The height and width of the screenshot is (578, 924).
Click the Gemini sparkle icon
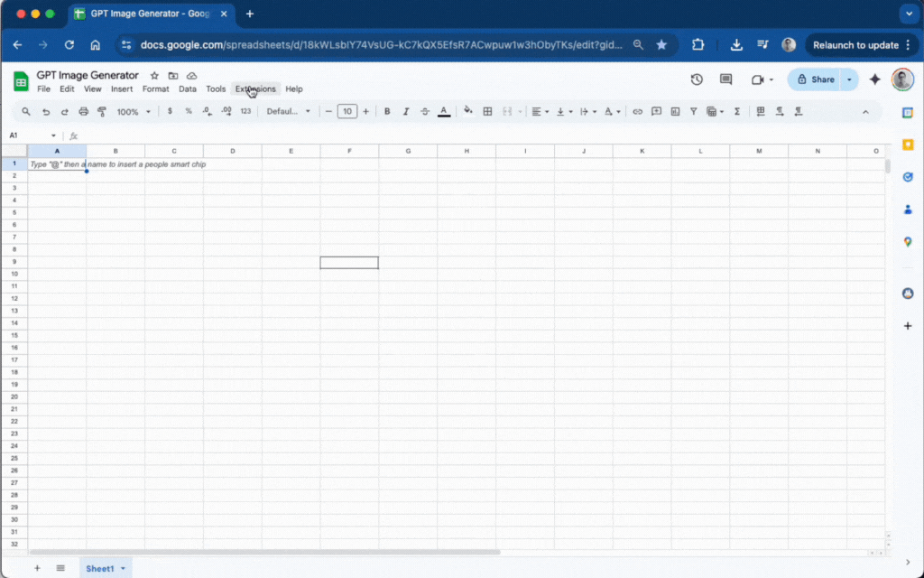coord(874,79)
